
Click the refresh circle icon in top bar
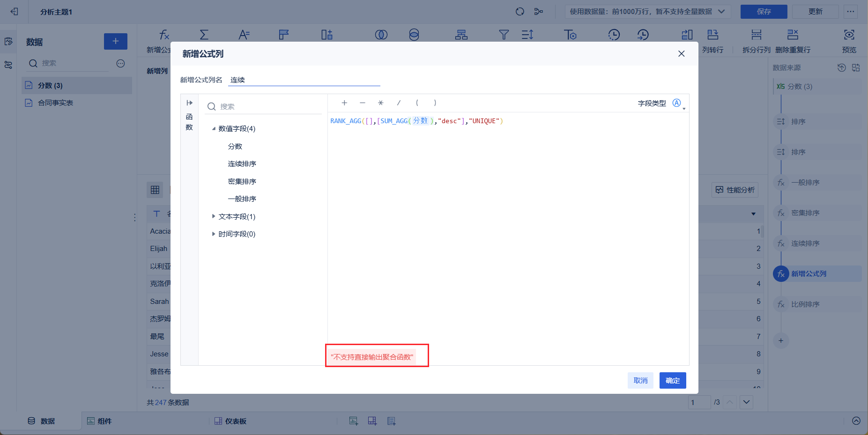(x=520, y=11)
